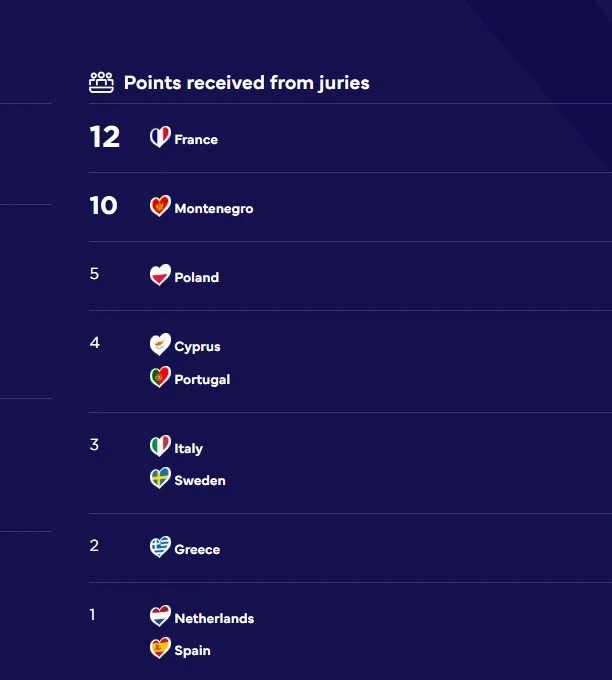The image size is (612, 680).
Task: Click the Cyprus heart flag icon
Action: [160, 344]
